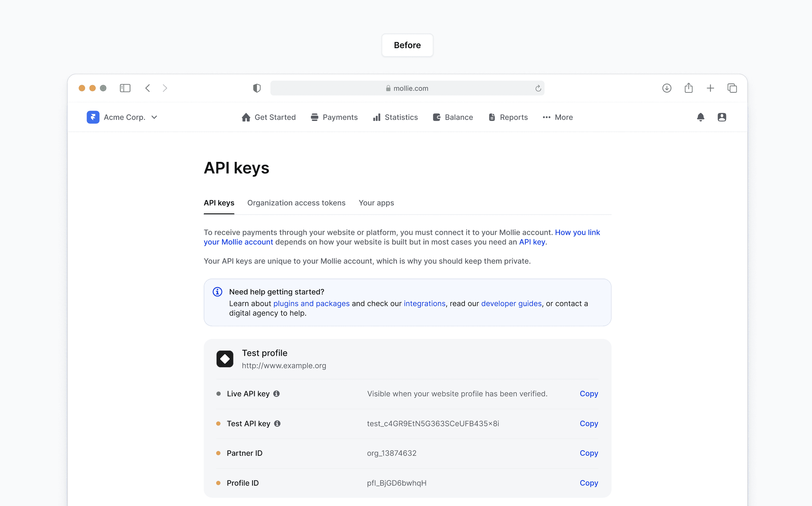Image resolution: width=812 pixels, height=506 pixels.
Task: Click the info icon beside Test API key
Action: (277, 423)
